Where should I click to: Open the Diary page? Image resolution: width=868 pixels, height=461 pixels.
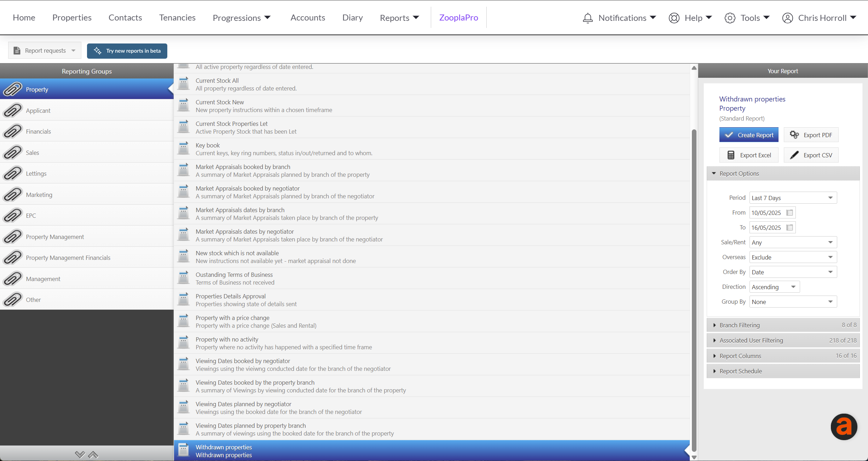pos(352,18)
